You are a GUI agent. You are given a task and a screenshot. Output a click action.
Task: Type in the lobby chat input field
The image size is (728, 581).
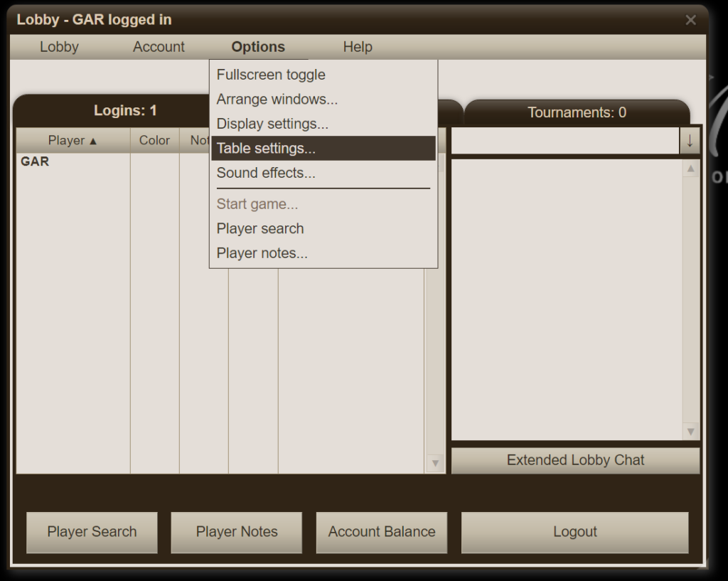565,141
